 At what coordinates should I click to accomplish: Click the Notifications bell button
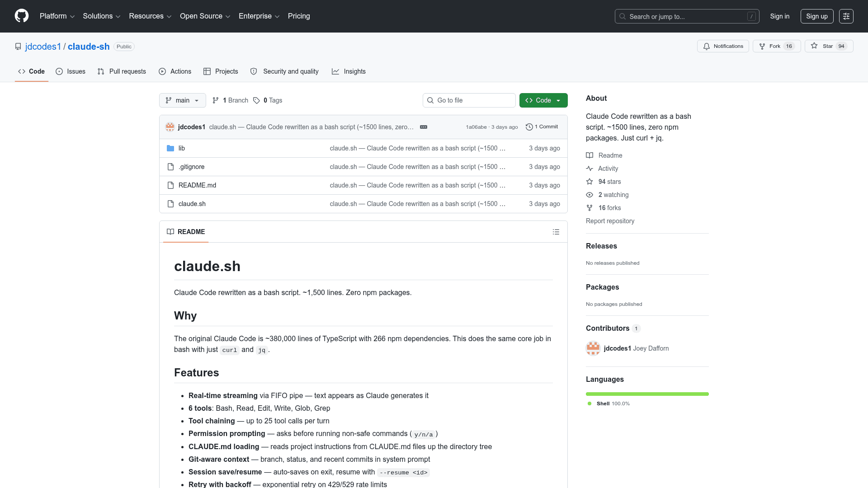723,46
